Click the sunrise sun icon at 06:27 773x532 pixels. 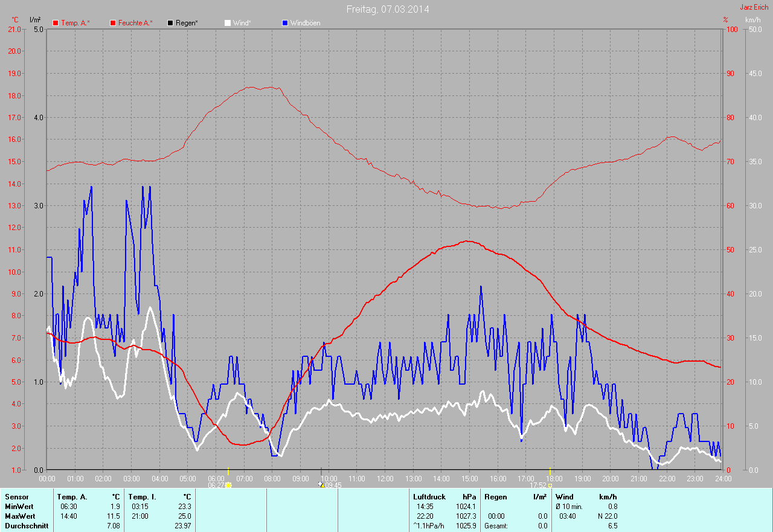(228, 485)
